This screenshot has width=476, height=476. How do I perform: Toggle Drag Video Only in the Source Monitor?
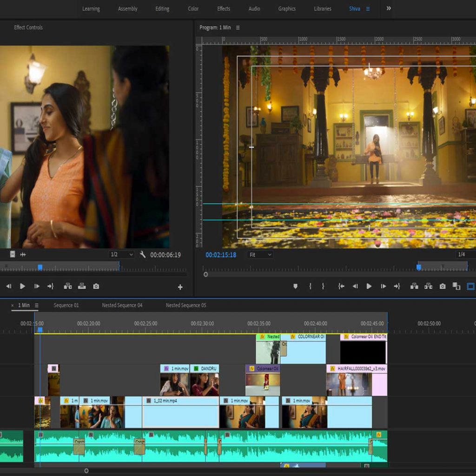(12, 254)
